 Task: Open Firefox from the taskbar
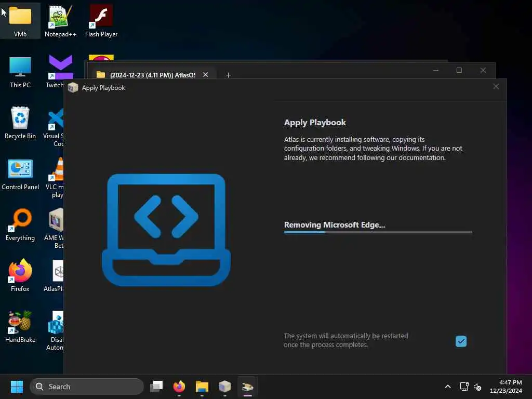tap(179, 387)
